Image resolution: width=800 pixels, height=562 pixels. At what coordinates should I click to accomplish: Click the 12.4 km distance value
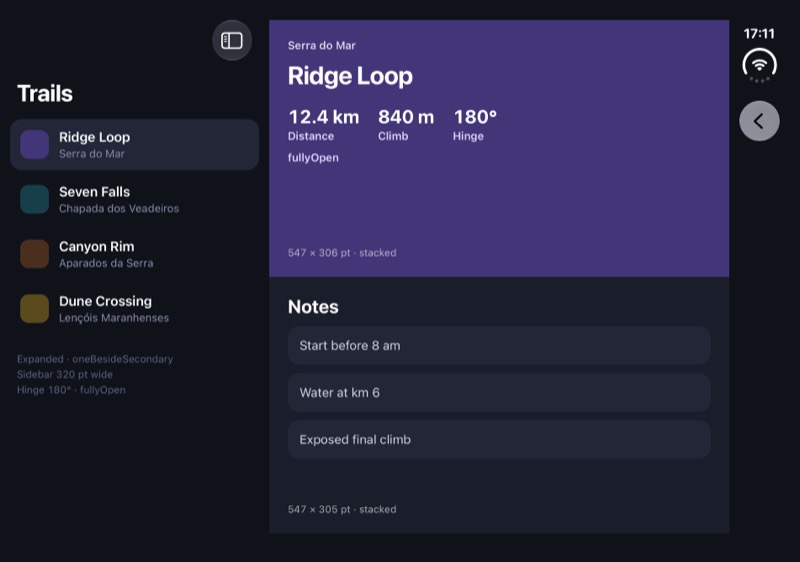tap(324, 117)
